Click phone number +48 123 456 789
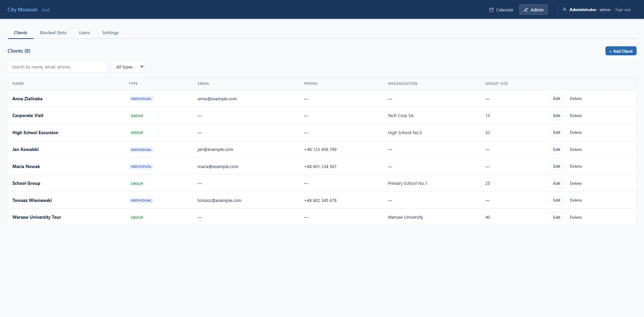The height and width of the screenshot is (317, 644). (x=320, y=149)
